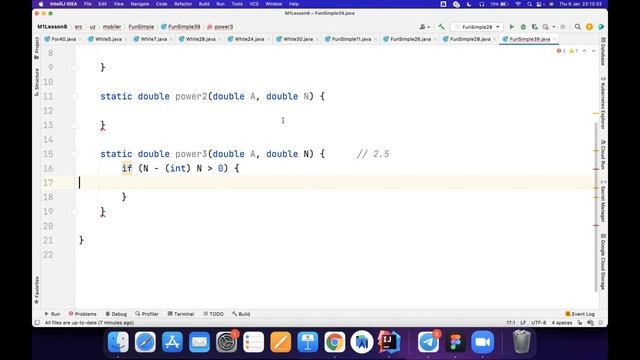640x360 pixels.
Task: Go to next highlighted error arrow
Action: pyautogui.click(x=593, y=51)
